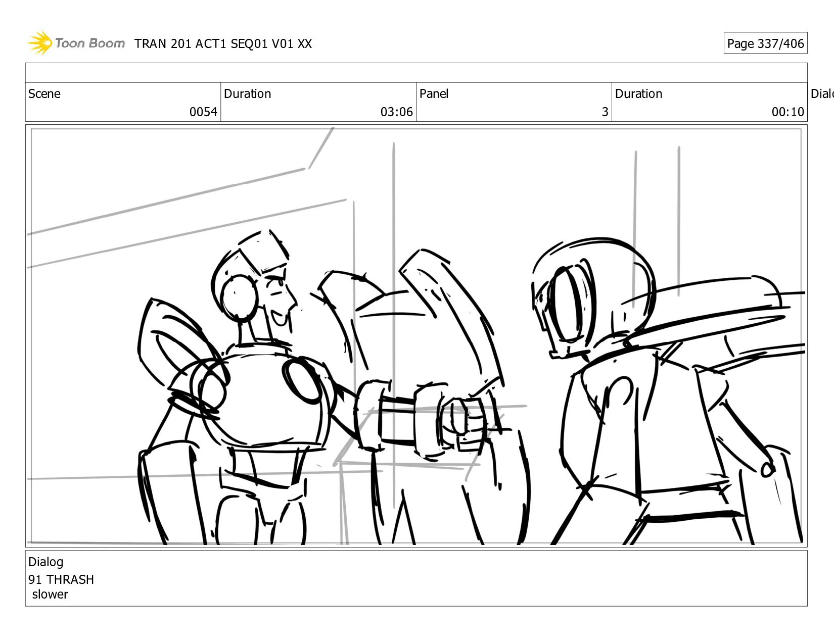Viewport: 834px width, 644px height.
Task: Select the panel number 3
Action: (x=605, y=112)
